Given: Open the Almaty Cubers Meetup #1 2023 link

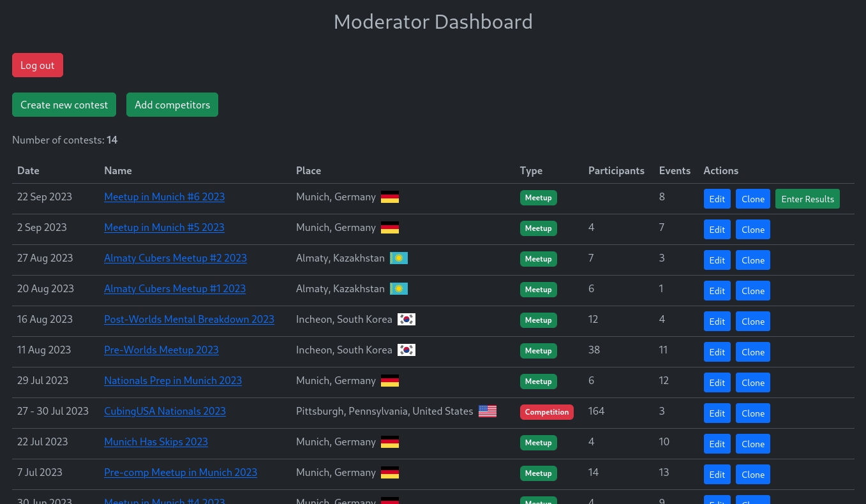Looking at the screenshot, I should coord(175,288).
